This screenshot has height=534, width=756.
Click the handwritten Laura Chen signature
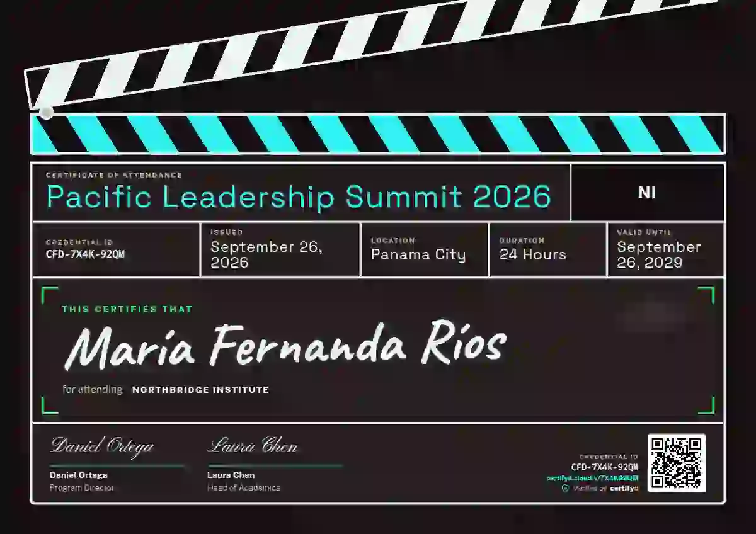tap(253, 446)
